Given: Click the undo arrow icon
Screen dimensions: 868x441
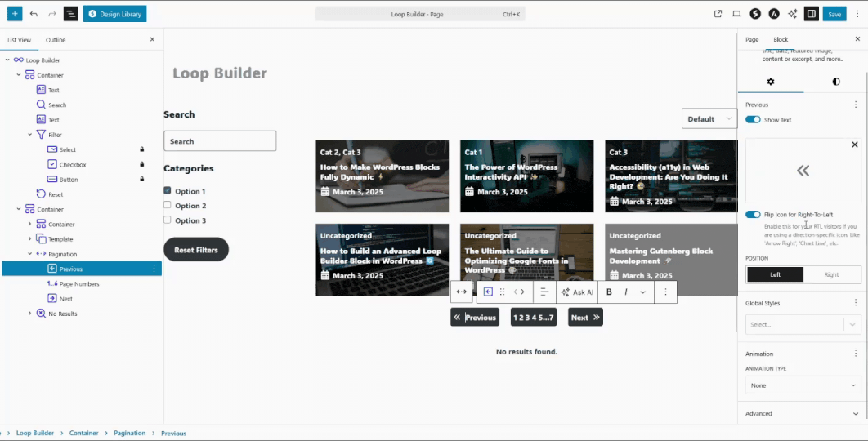Looking at the screenshot, I should pos(34,14).
